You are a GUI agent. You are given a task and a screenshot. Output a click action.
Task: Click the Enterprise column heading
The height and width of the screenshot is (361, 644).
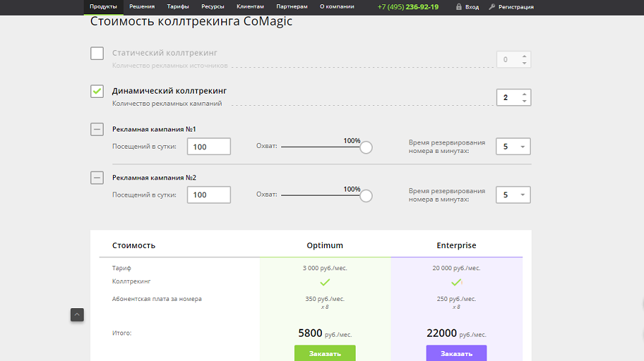click(x=457, y=245)
